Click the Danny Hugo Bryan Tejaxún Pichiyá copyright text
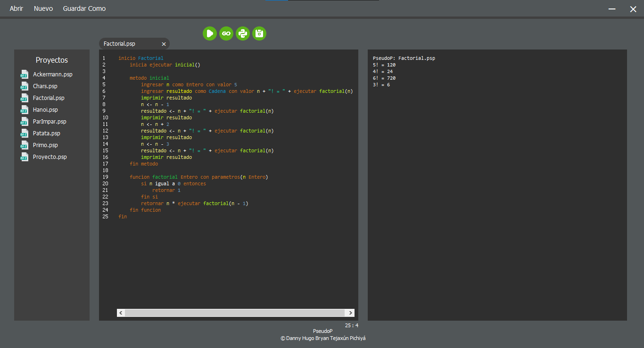This screenshot has width=644, height=348. pyautogui.click(x=323, y=338)
